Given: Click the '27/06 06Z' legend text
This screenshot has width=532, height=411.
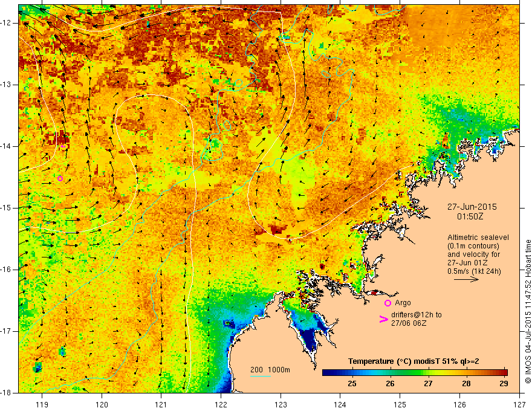Looking at the screenshot, I should (x=409, y=323).
